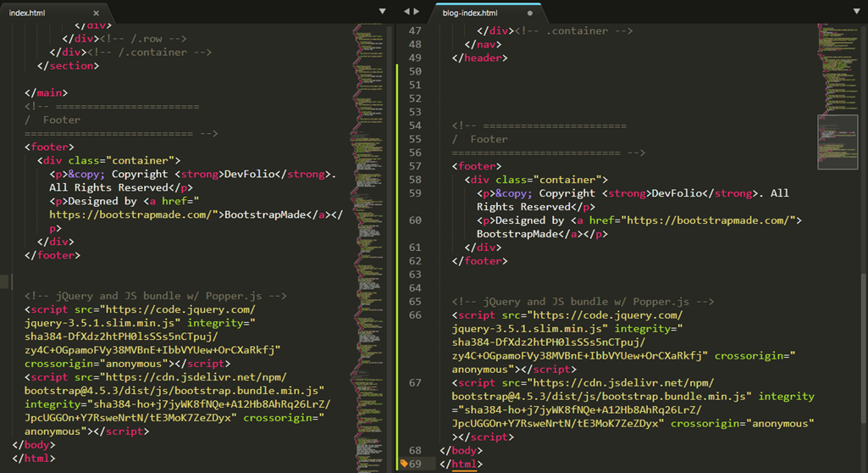The height and width of the screenshot is (473, 868).
Task: Click the scroll tabs left arrow
Action: pos(406,12)
